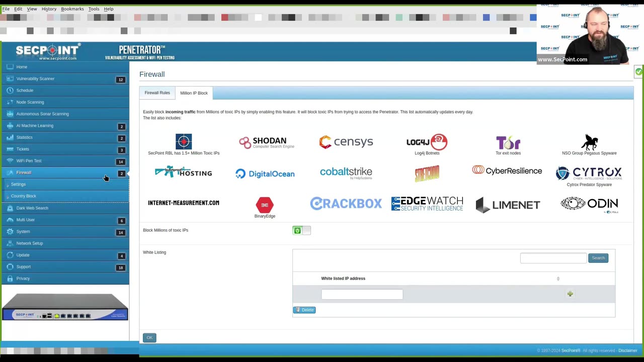
Task: Open the Tools menu
Action: click(94, 9)
